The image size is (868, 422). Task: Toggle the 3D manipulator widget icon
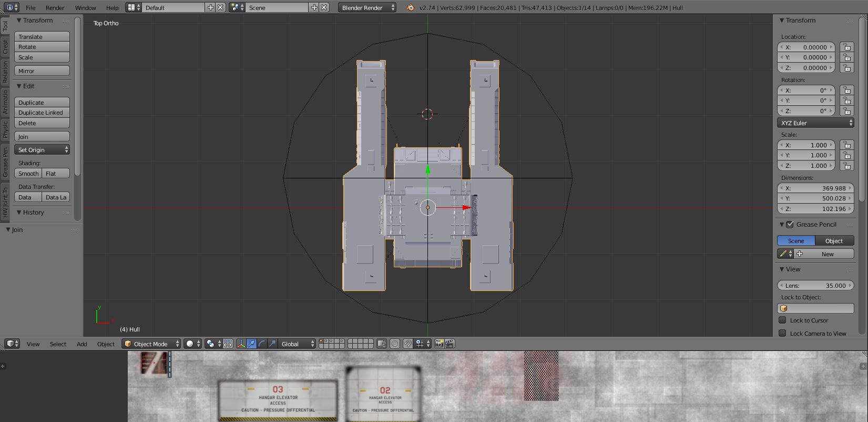coord(241,344)
